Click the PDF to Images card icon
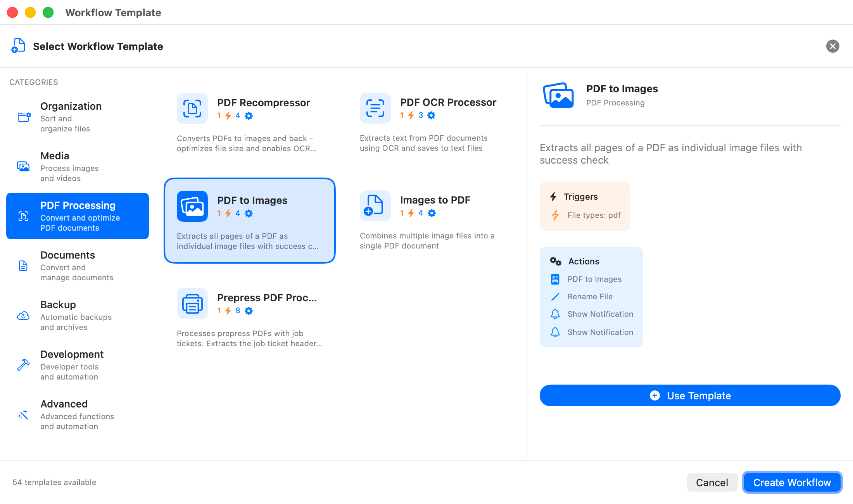Viewport: 853px width, 504px height. tap(192, 206)
